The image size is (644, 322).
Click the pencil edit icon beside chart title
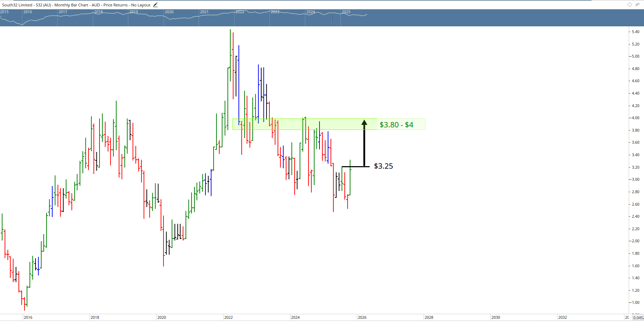pyautogui.click(x=155, y=5)
